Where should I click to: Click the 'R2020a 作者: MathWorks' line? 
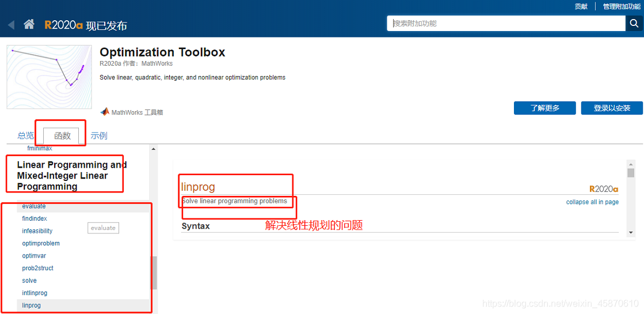(x=136, y=64)
